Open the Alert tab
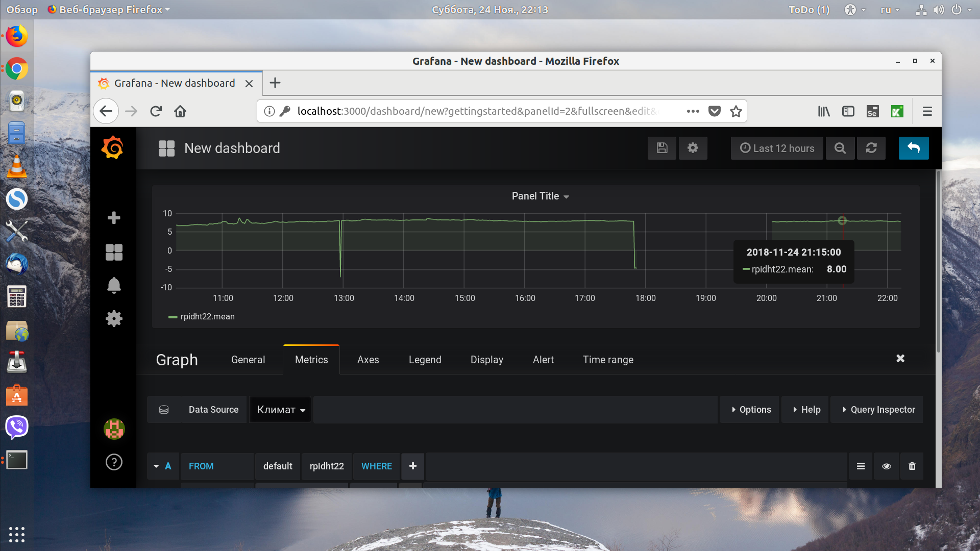The width and height of the screenshot is (980, 551). click(543, 360)
